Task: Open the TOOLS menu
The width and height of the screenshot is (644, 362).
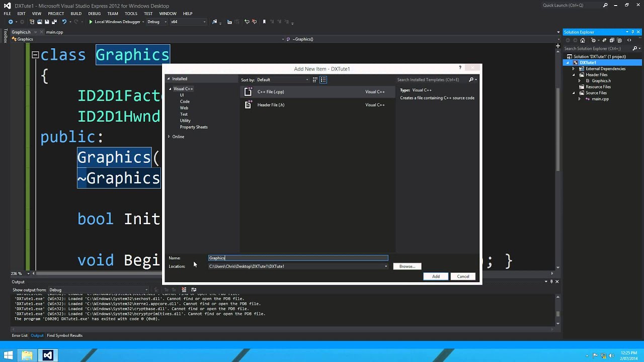Action: coord(131,14)
